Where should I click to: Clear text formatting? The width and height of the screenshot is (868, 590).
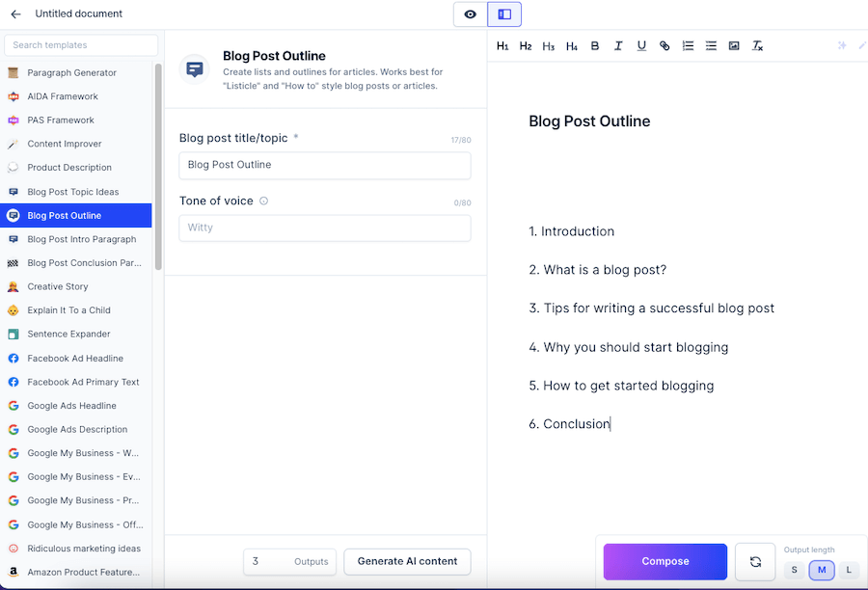pos(757,46)
